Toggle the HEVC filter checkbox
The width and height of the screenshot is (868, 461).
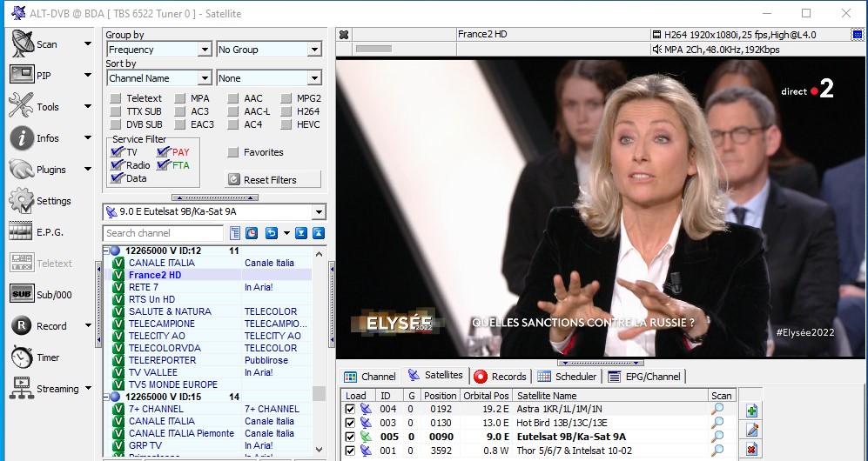(286, 125)
